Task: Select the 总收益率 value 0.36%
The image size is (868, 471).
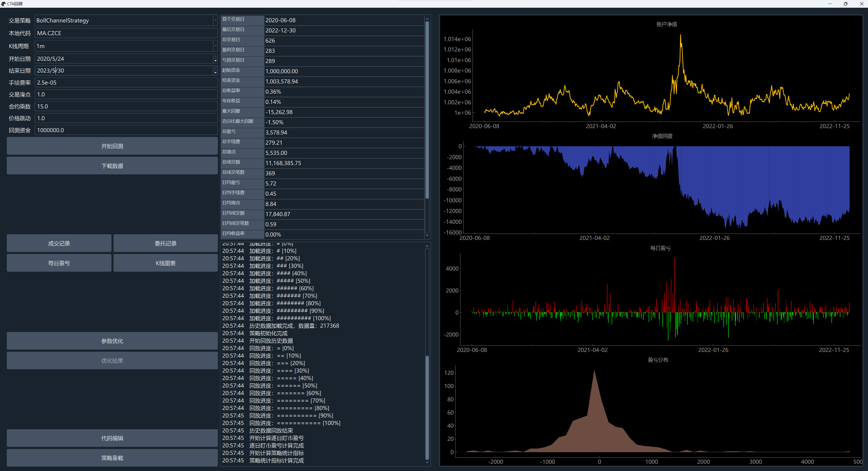Action: click(273, 92)
